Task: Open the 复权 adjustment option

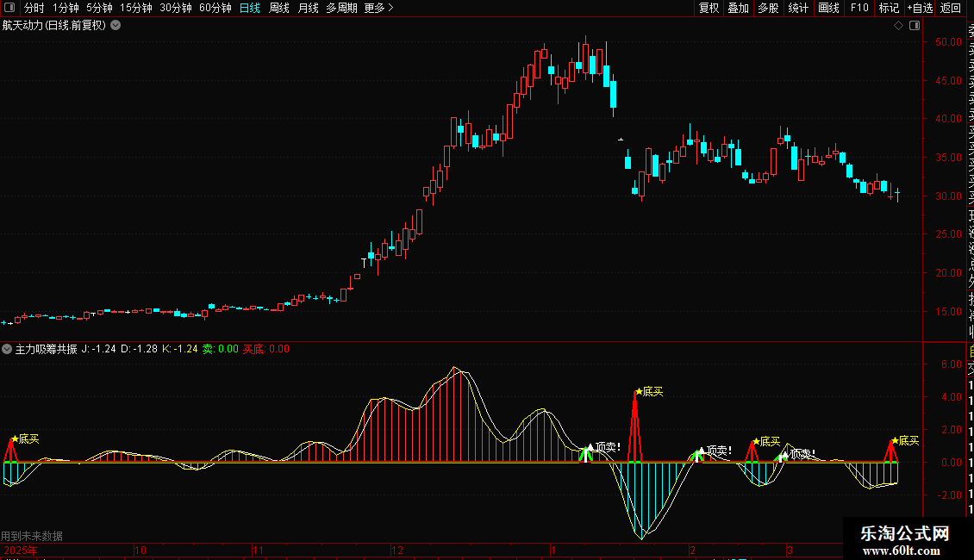Action: [709, 8]
